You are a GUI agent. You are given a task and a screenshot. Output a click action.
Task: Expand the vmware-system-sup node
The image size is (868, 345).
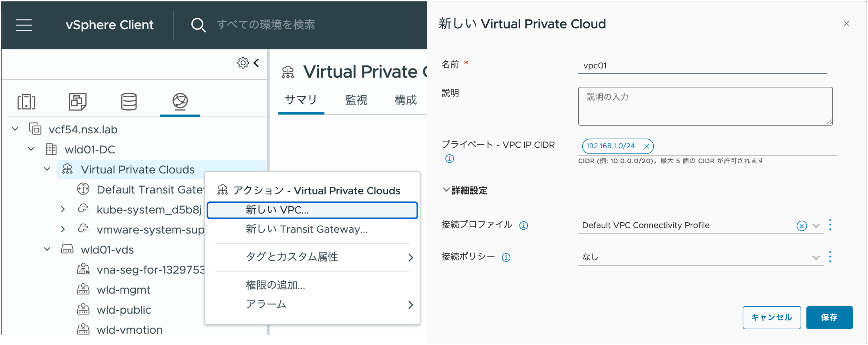(x=63, y=229)
